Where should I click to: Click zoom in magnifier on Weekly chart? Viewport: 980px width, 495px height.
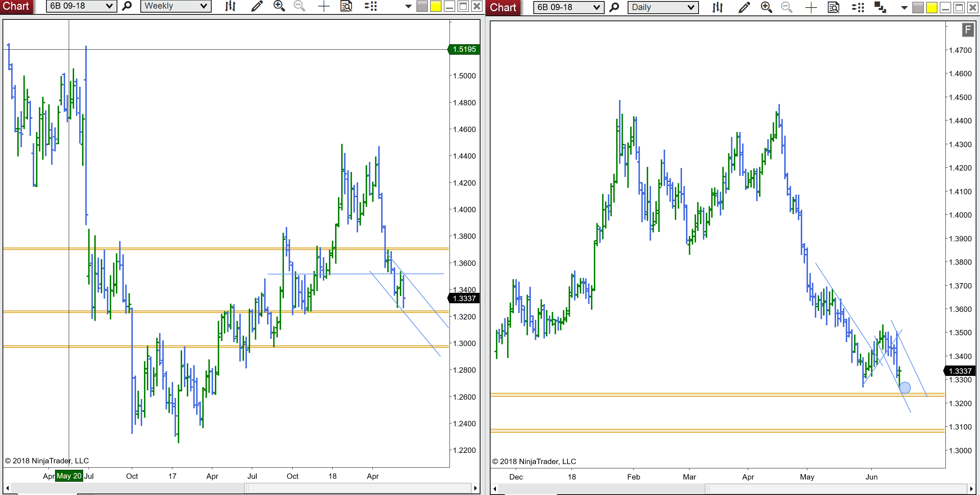(x=279, y=6)
